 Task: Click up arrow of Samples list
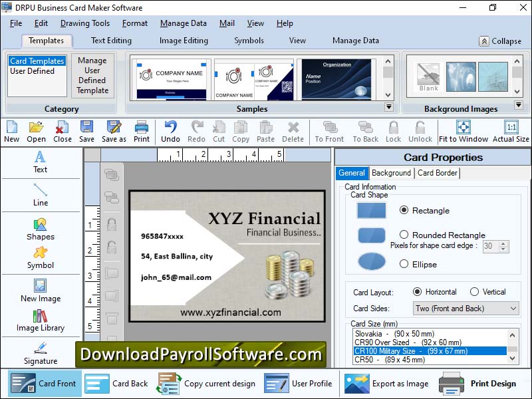tap(388, 61)
